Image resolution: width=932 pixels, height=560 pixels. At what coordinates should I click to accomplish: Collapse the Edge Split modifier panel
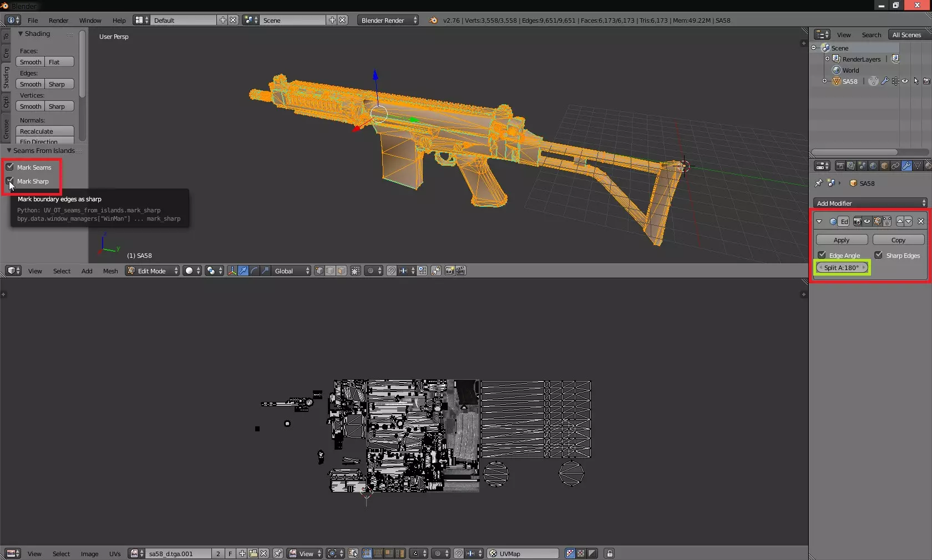click(819, 221)
